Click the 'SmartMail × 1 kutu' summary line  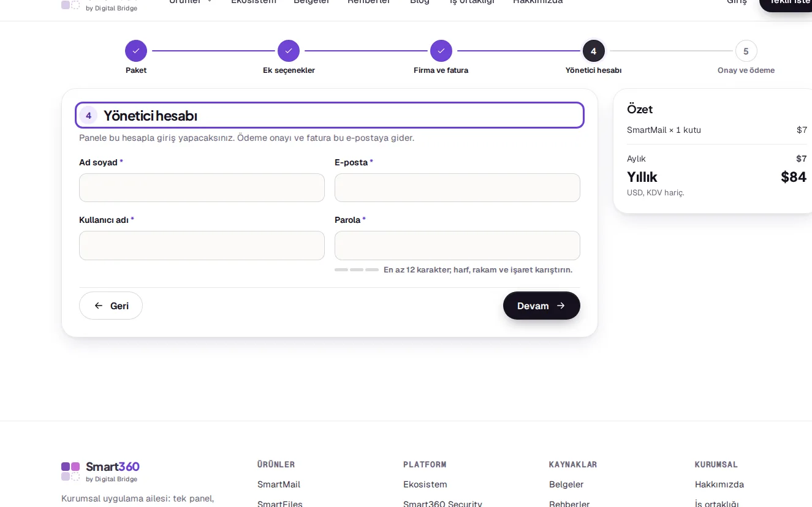664,130
